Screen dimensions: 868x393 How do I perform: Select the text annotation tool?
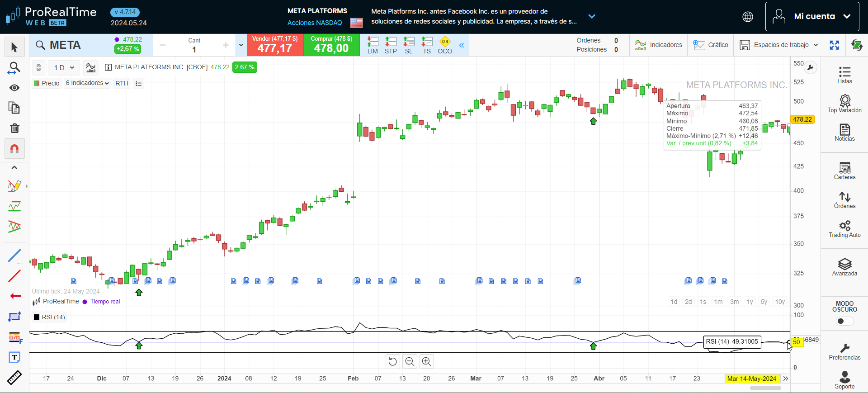pyautogui.click(x=14, y=357)
